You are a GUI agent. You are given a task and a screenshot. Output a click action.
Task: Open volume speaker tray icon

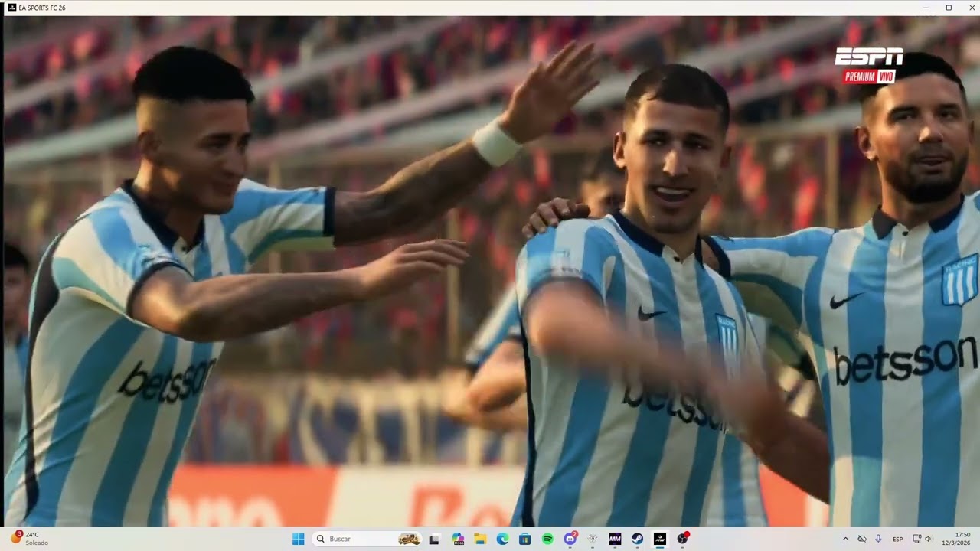[928, 539]
